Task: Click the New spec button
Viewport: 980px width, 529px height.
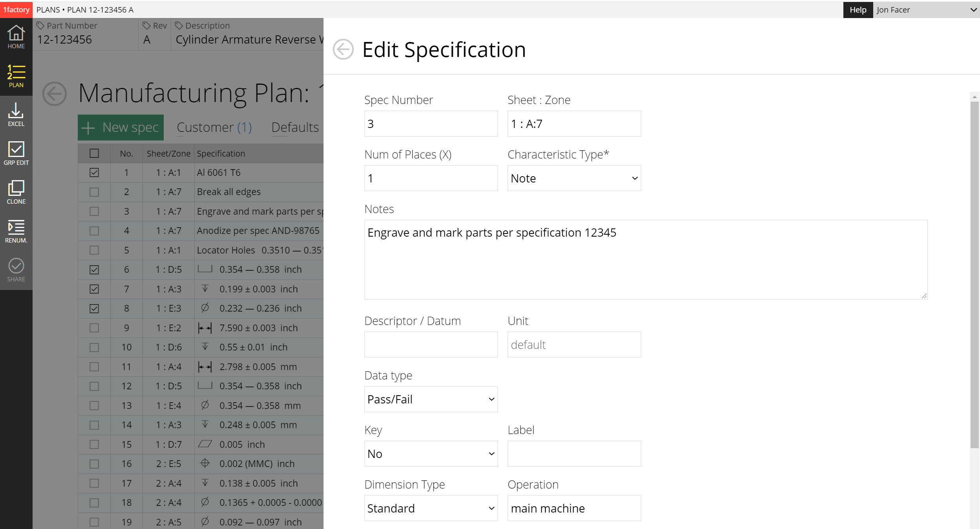Action: point(121,128)
